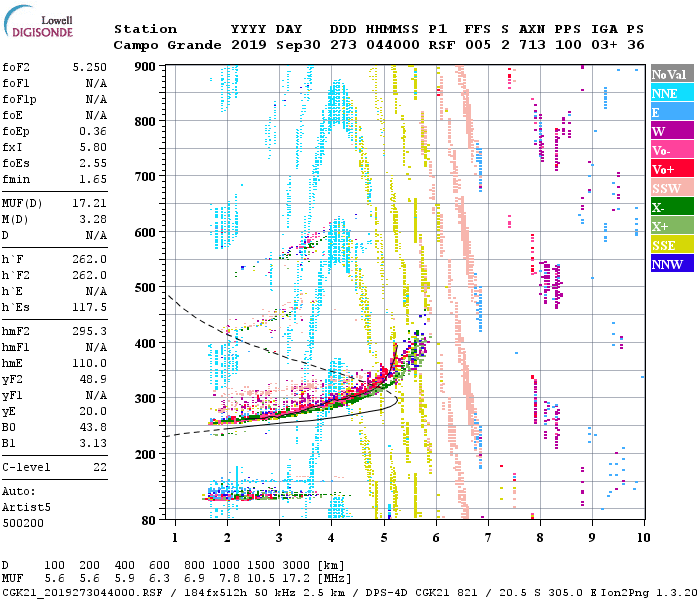Click the MUF(D) value 17.21
The height and width of the screenshot is (600, 700).
(90, 204)
